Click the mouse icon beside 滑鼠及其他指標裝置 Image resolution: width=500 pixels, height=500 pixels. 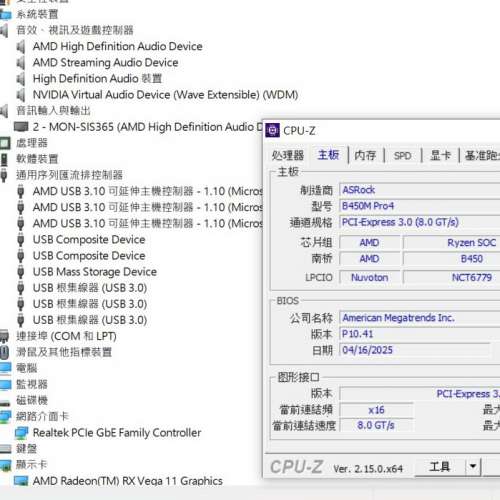click(x=4, y=352)
